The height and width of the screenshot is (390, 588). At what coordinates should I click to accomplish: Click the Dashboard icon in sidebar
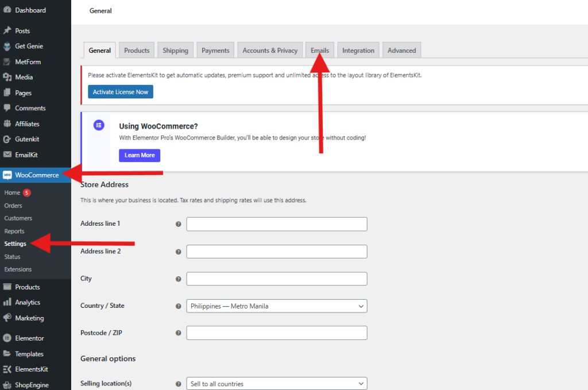pyautogui.click(x=7, y=10)
